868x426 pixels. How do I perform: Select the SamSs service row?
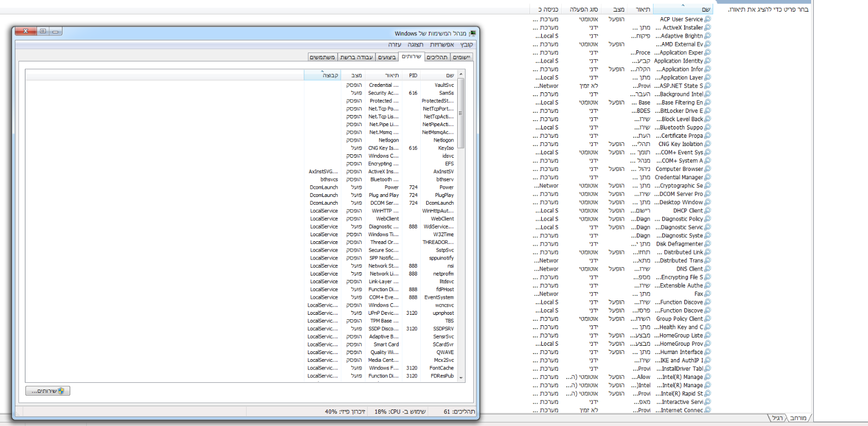pos(241,93)
